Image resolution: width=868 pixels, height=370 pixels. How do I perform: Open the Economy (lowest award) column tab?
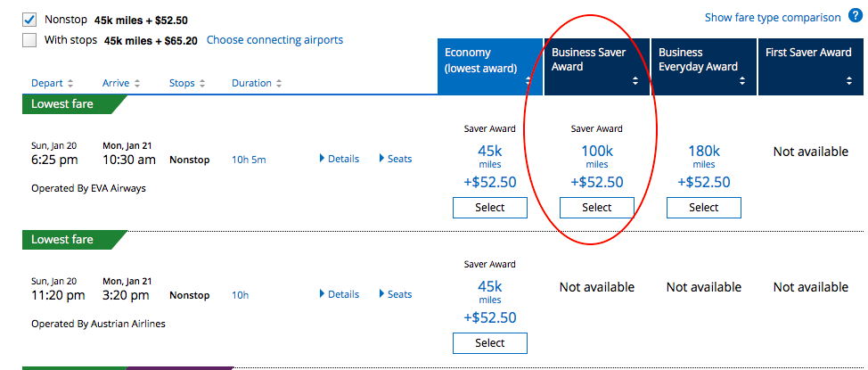(489, 66)
